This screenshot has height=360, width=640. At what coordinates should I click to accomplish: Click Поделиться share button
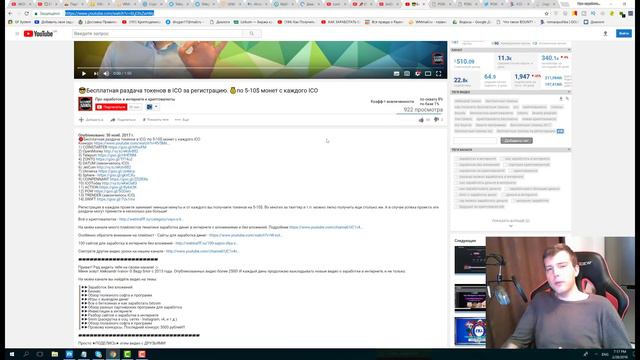click(x=123, y=120)
